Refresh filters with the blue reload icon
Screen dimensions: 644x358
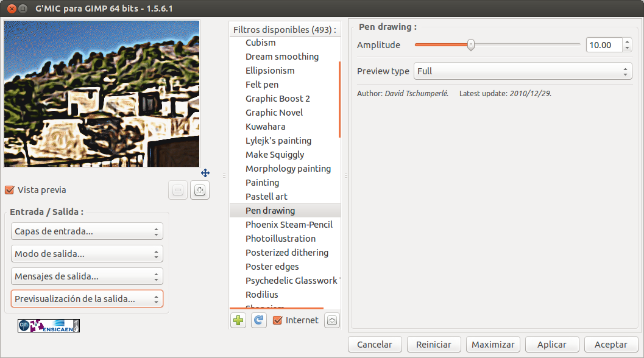click(259, 320)
